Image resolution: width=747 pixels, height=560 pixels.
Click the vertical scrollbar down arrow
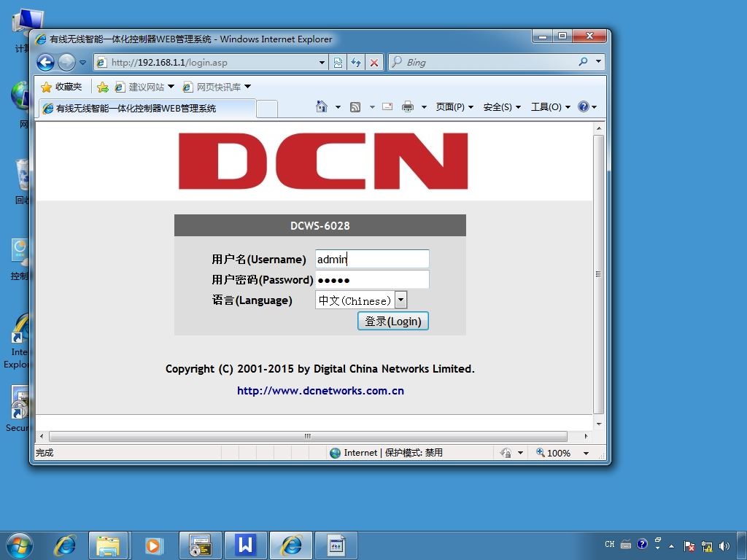599,424
